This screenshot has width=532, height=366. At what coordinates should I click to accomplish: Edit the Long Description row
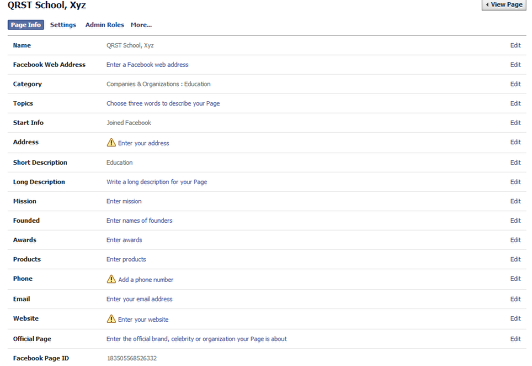click(x=515, y=182)
